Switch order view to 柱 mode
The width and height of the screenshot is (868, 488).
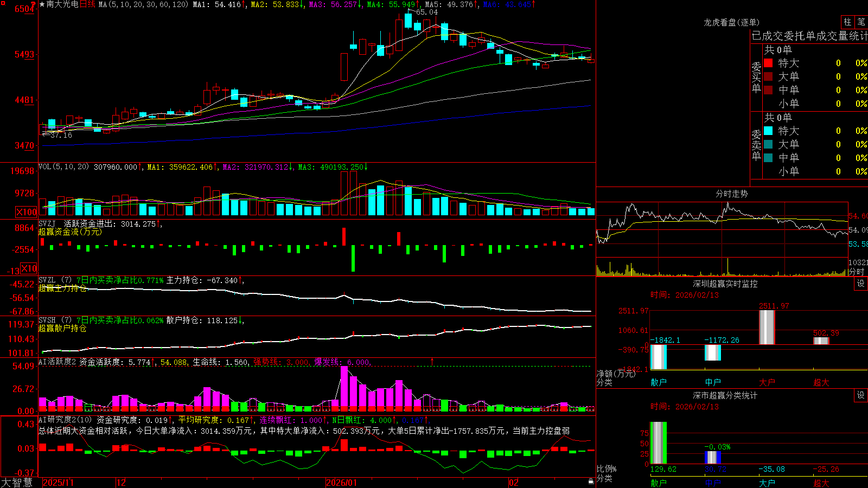(847, 22)
